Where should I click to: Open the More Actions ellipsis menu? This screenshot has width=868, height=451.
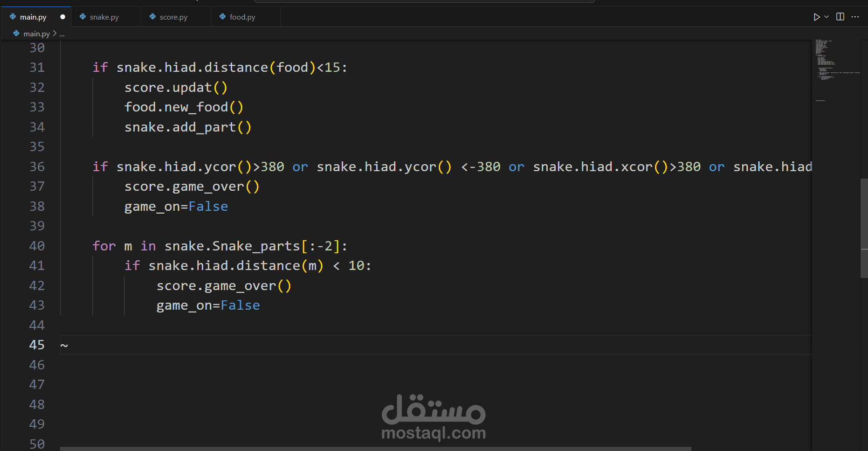(x=855, y=17)
